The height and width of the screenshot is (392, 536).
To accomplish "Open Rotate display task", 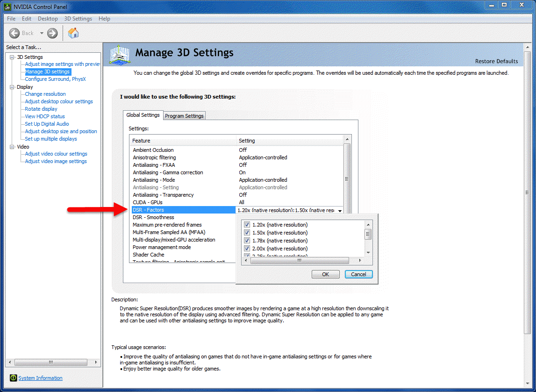I will pos(41,109).
